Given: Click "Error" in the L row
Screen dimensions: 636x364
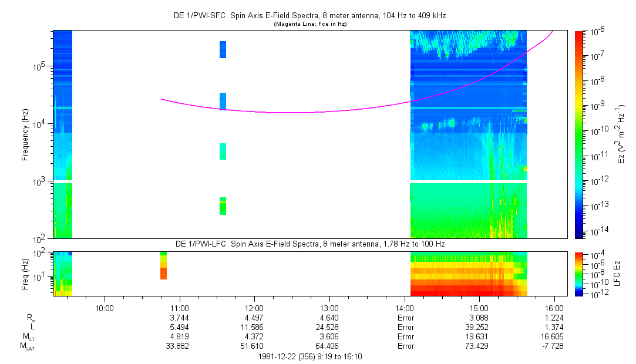Looking at the screenshot, I should tap(406, 327).
